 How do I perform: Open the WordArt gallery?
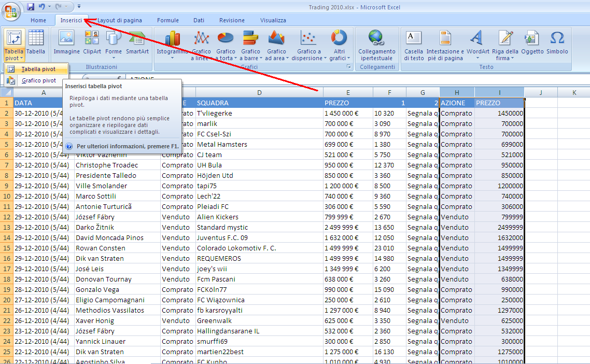477,45
